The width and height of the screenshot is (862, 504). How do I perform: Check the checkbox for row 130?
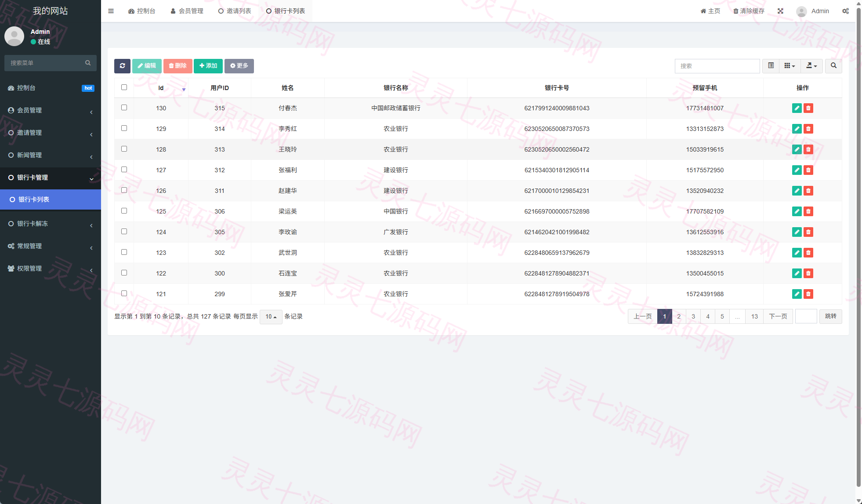click(x=124, y=108)
